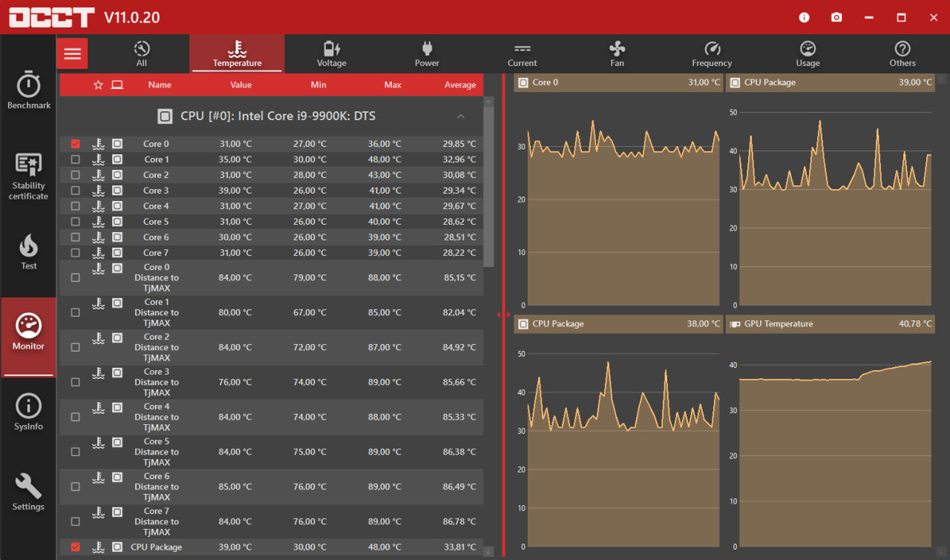Click the bottom-left CPU Package graph header

tap(619, 324)
